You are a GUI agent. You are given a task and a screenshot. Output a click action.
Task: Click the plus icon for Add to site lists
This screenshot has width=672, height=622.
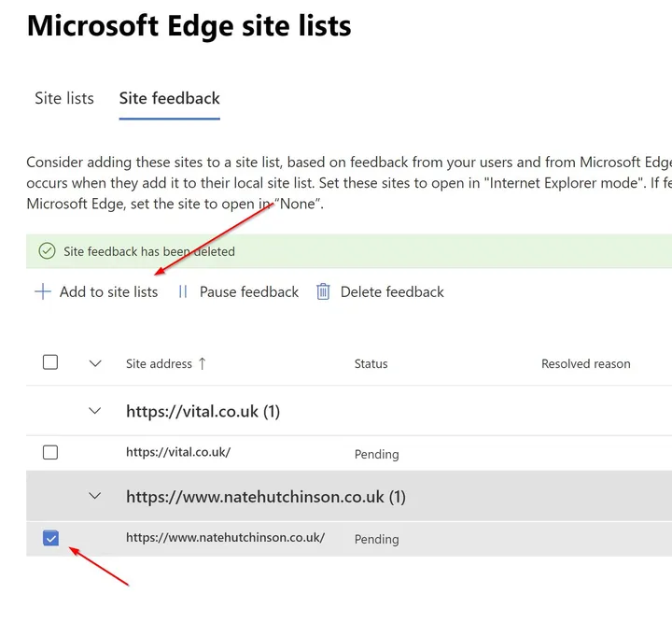tap(42, 291)
